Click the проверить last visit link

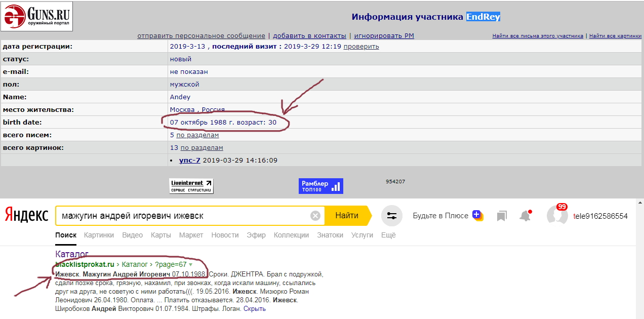click(x=361, y=47)
